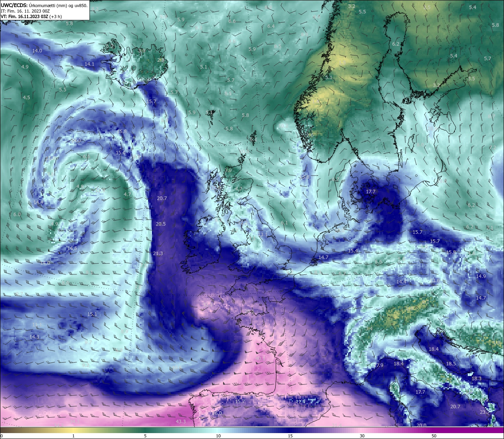504x439 pixels.
Task: Click the 16.0 value over North Africa
Action: pos(217,413)
